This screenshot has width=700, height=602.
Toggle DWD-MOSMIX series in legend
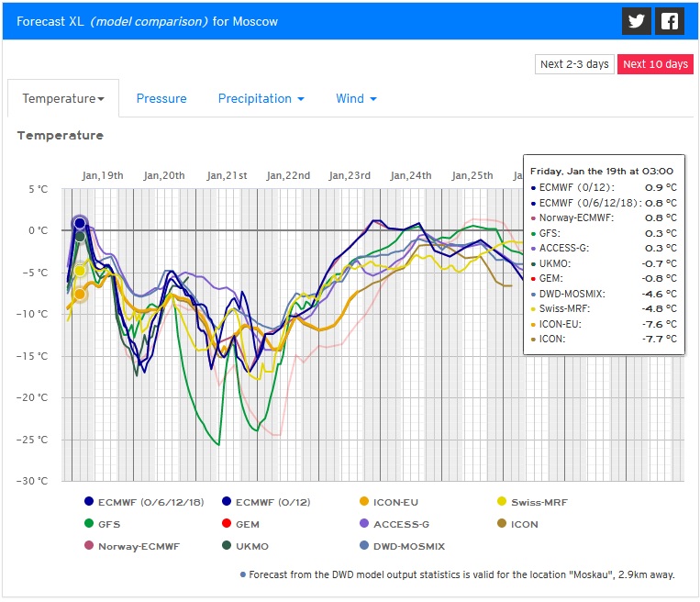click(402, 546)
